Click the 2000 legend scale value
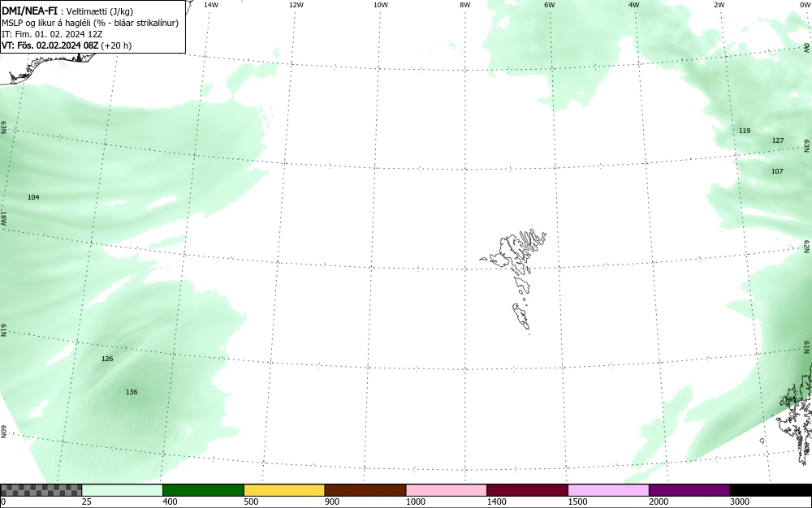This screenshot has width=812, height=508. coord(659,502)
